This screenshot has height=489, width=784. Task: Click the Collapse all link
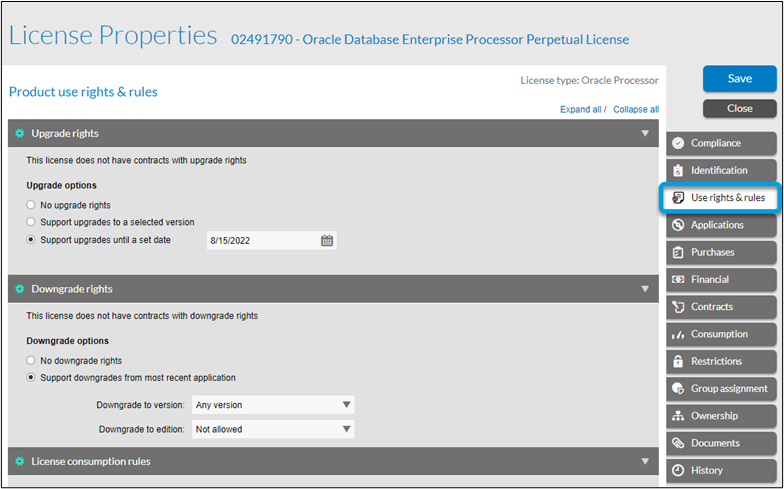tap(636, 110)
